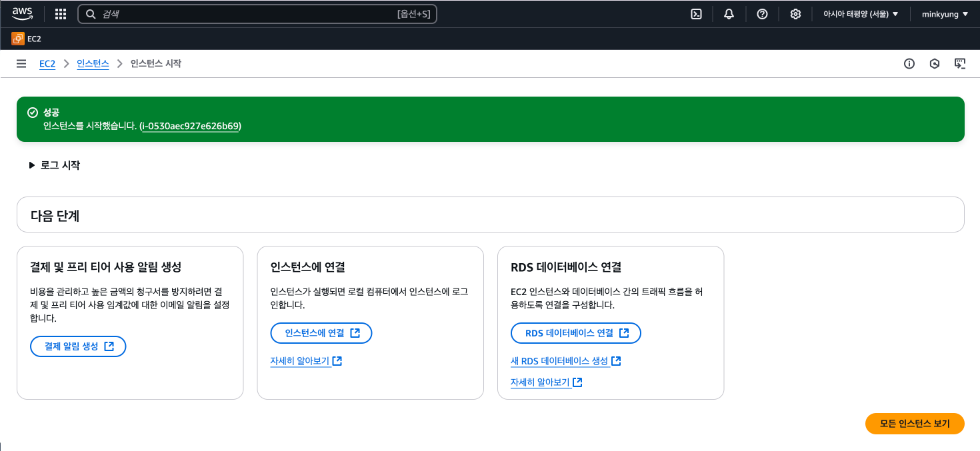980x451 pixels.
Task: Open minkyung account dropdown
Action: pos(945,14)
